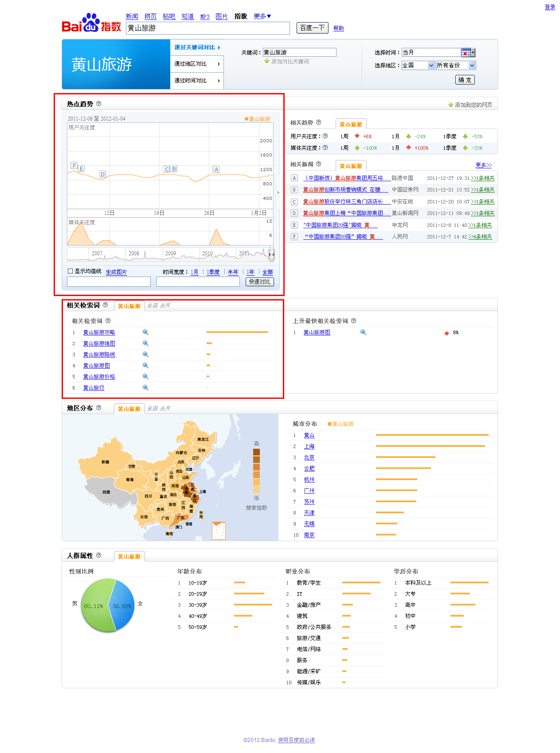Click the calendar icon beside time selector
The height and width of the screenshot is (753, 560).
[466, 53]
